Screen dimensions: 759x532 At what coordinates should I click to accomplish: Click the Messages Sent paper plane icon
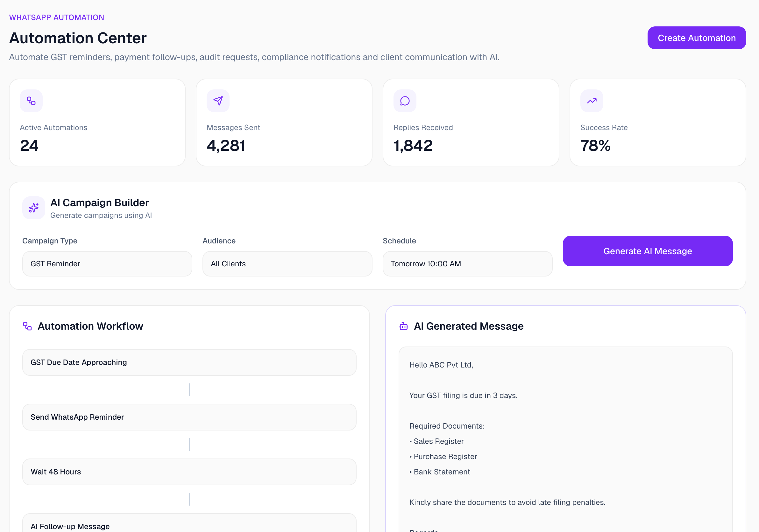tap(218, 101)
